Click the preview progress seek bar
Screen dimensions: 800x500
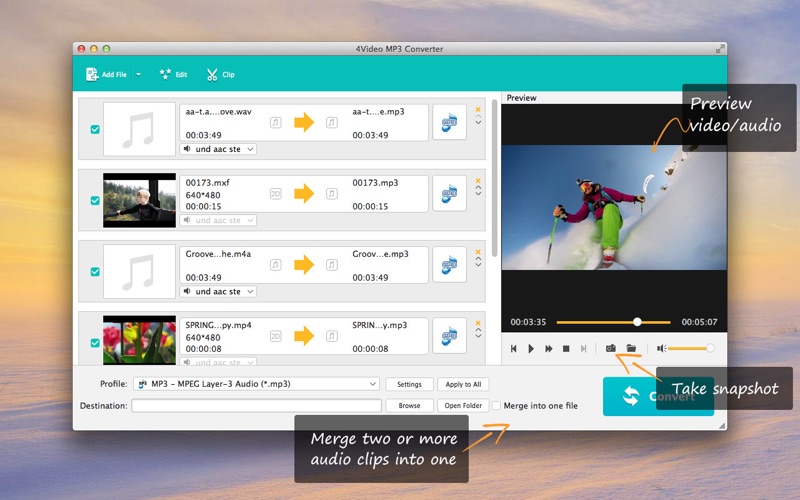(x=613, y=322)
